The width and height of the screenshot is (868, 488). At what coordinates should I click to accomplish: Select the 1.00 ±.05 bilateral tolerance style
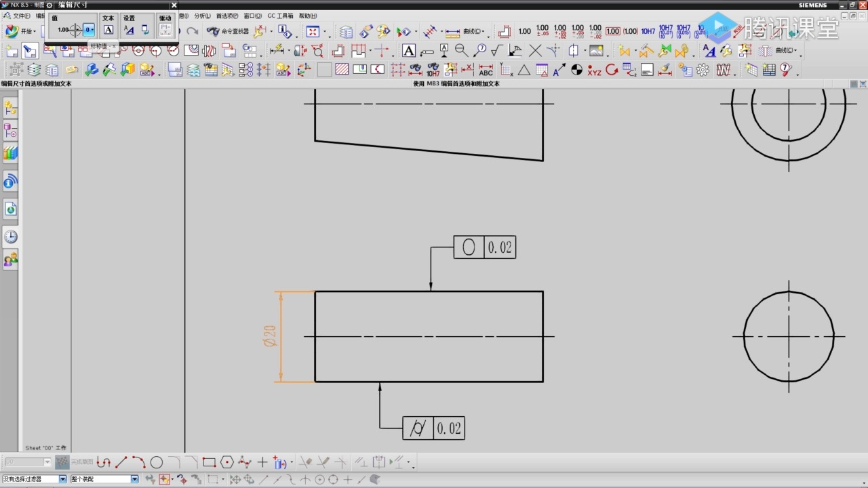point(542,31)
